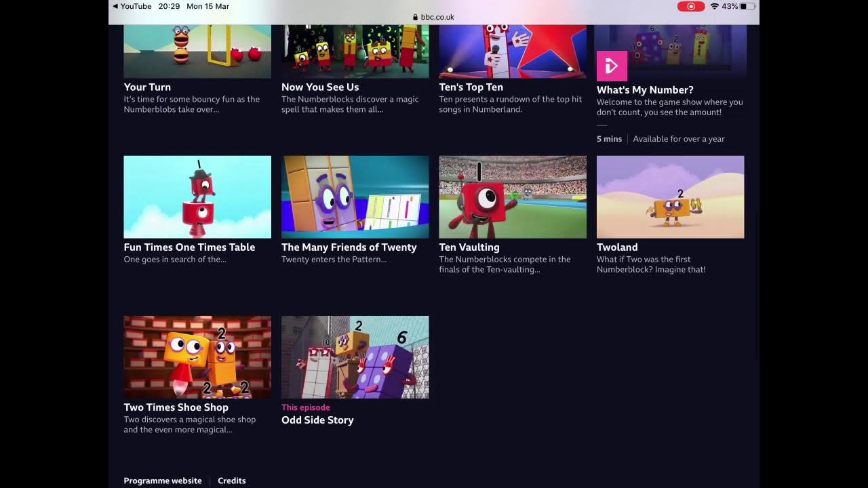Viewport: 868px width, 488px height.
Task: Click The Many Friends of Twenty title
Action: click(349, 247)
